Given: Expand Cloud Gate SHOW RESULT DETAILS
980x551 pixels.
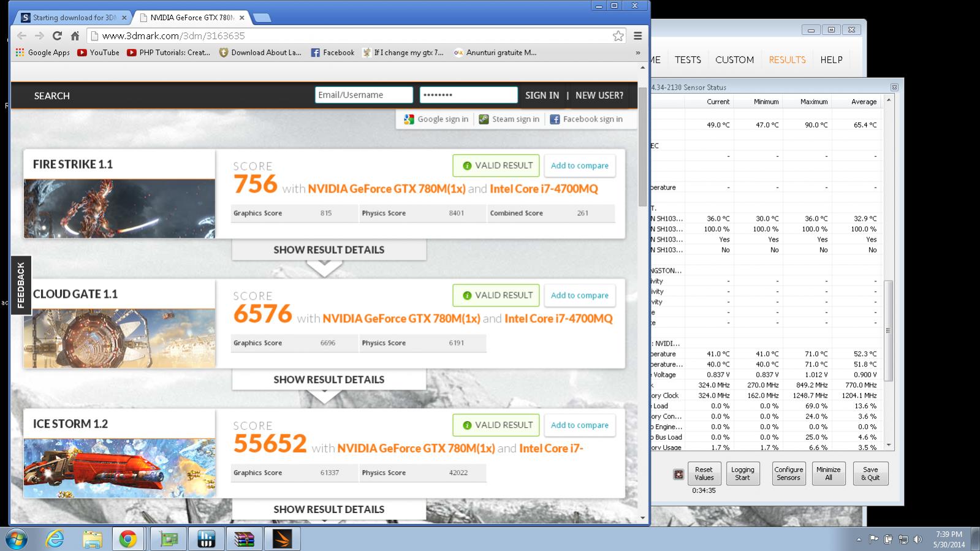Looking at the screenshot, I should pos(329,380).
